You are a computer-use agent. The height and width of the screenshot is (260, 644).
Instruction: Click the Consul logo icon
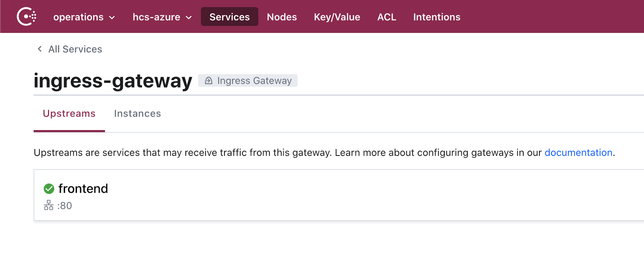[x=26, y=17]
